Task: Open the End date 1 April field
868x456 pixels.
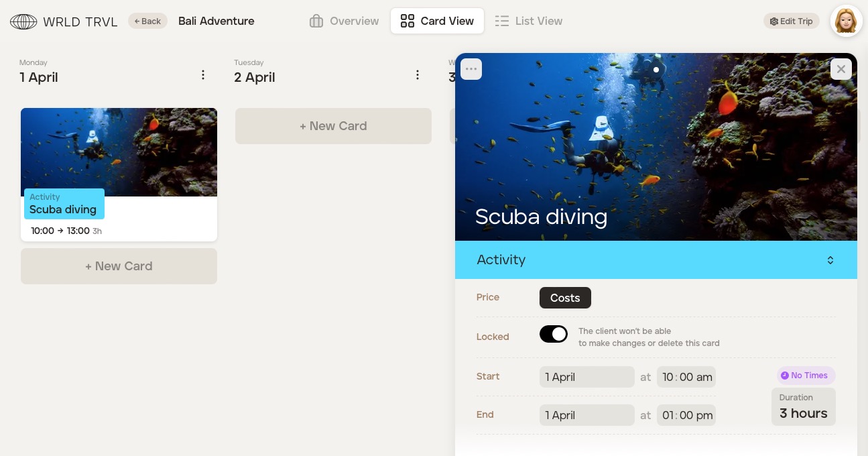Action: click(x=586, y=415)
